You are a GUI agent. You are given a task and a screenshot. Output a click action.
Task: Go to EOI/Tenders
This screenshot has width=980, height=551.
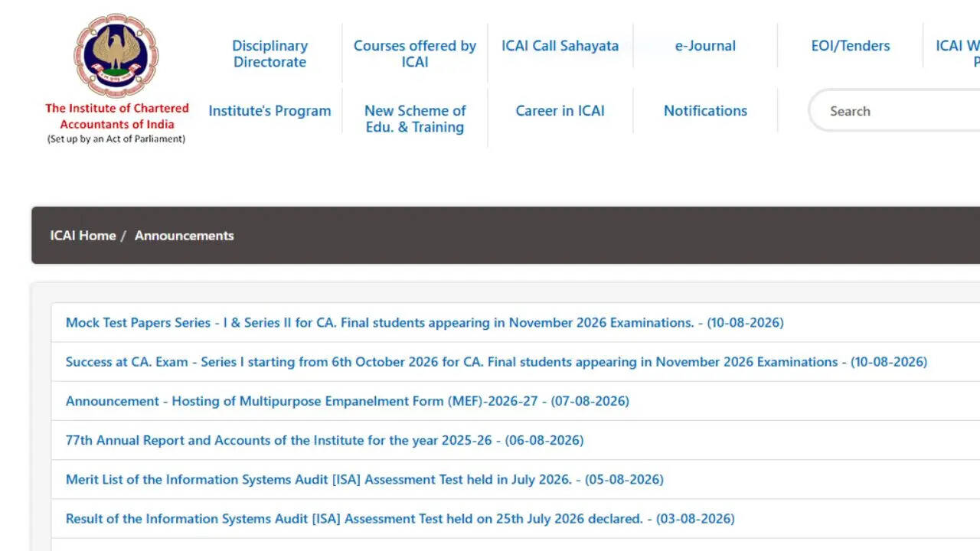[851, 46]
